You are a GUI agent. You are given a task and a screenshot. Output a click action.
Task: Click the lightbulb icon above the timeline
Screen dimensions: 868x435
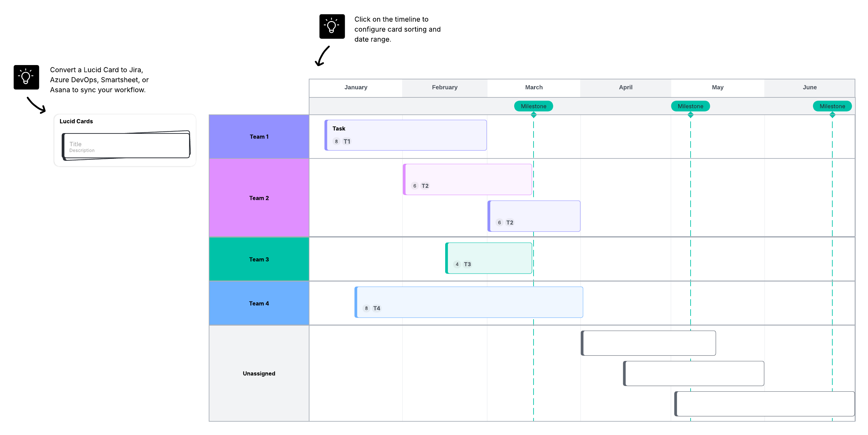[x=332, y=26]
